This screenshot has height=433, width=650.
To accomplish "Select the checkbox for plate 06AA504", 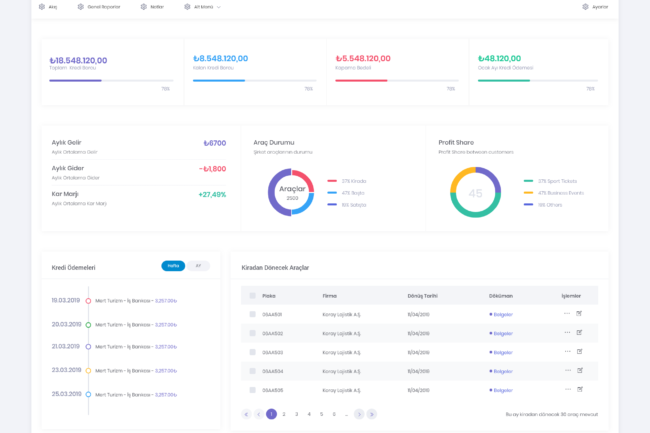I will pos(253,371).
